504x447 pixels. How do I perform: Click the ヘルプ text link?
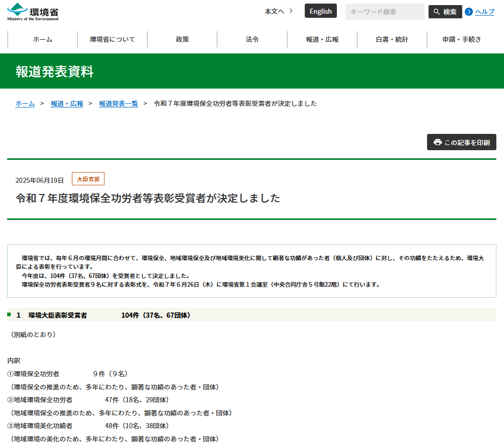(x=485, y=12)
